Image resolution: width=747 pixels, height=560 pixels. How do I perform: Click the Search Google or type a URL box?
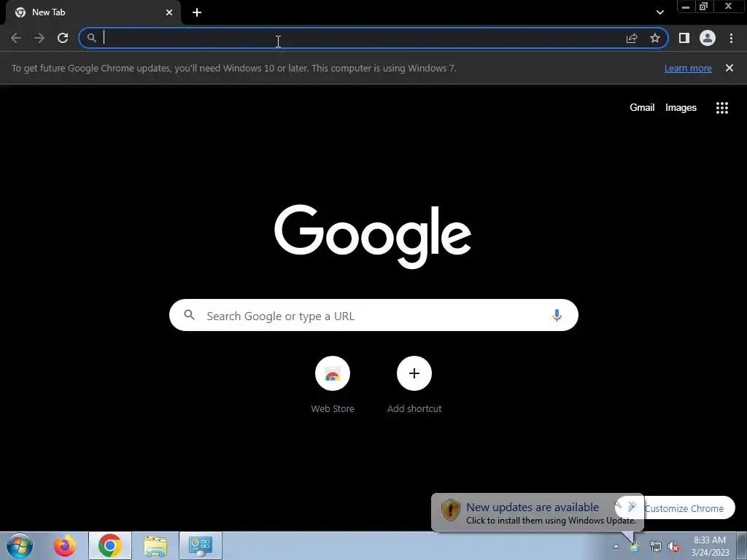[373, 315]
